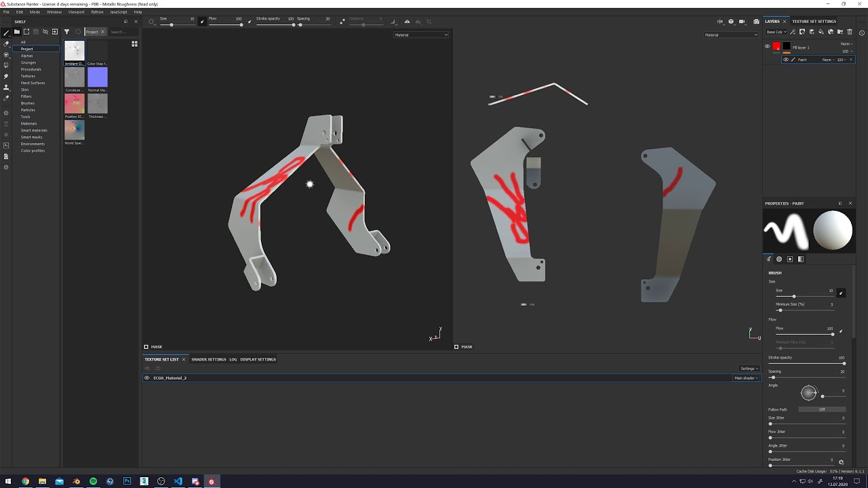The image size is (868, 488).
Task: Select the Smart materials shelf category
Action: click(x=34, y=130)
